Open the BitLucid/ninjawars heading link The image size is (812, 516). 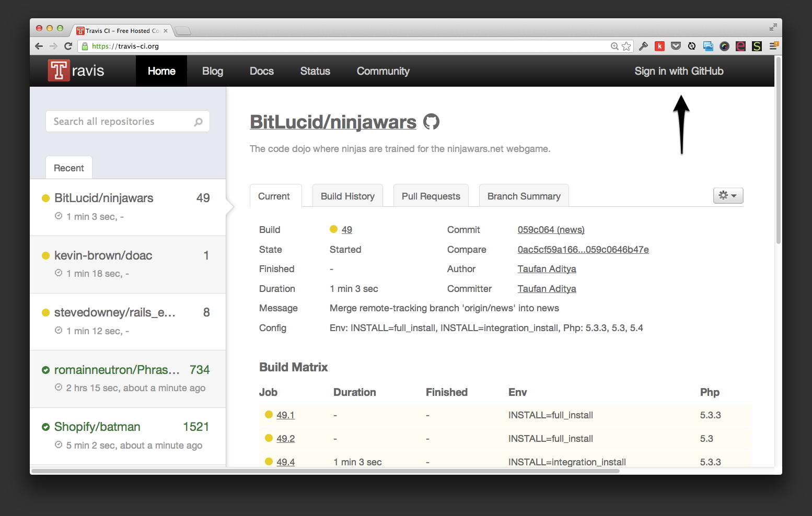(333, 122)
